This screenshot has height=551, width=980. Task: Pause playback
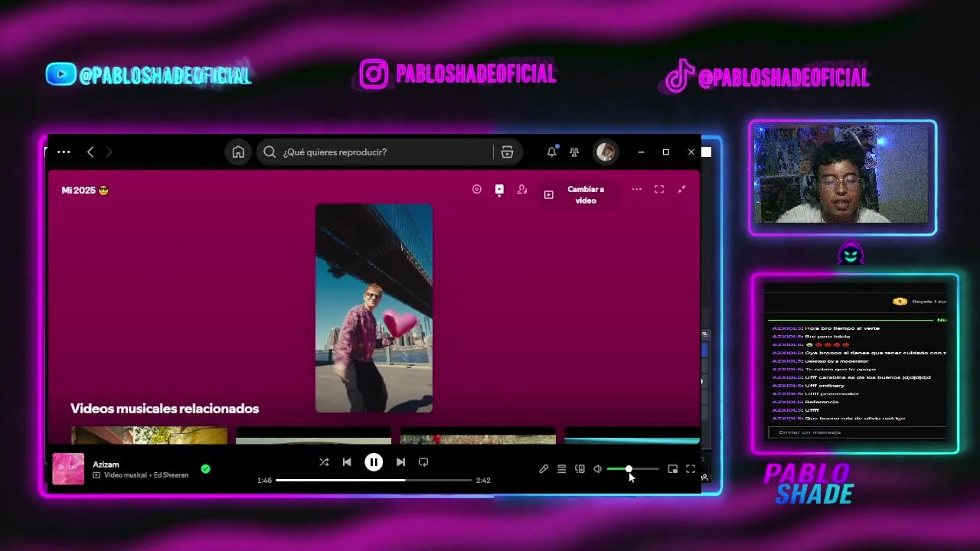point(374,462)
